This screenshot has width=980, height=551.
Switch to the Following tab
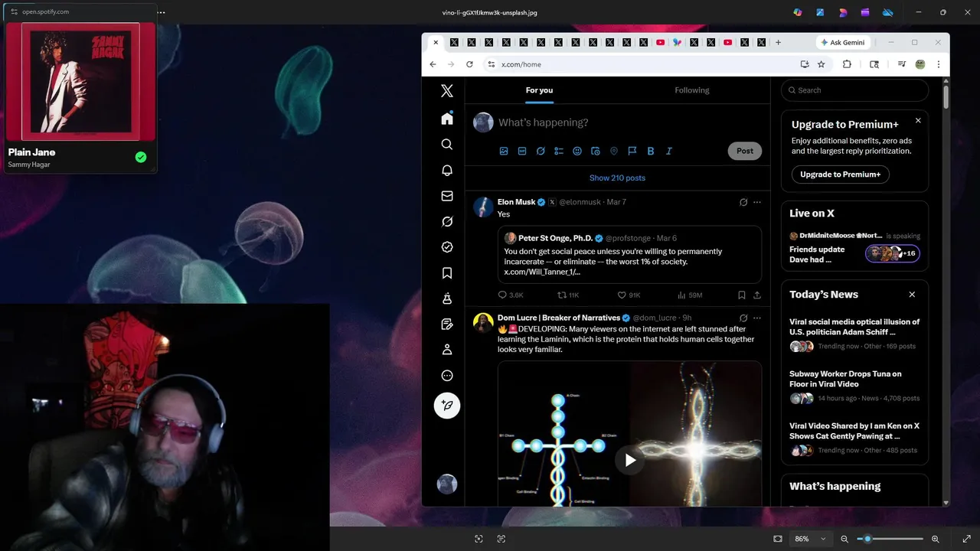[692, 90]
